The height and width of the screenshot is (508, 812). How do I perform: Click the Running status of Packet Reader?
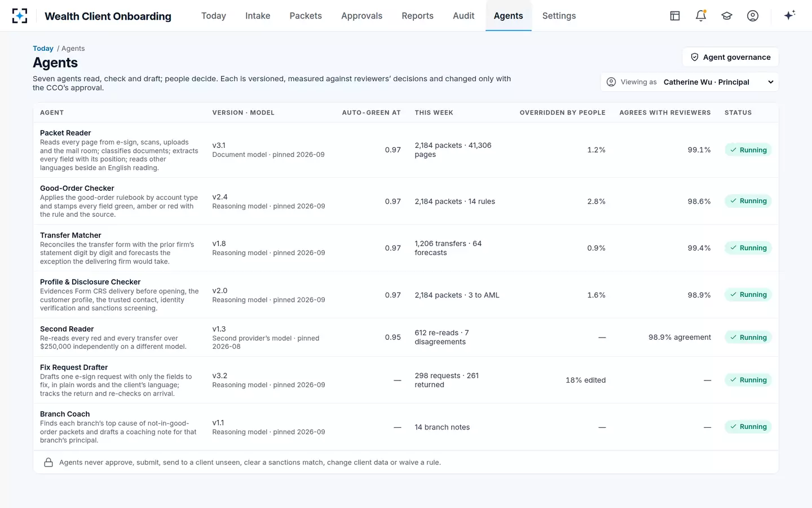point(748,150)
